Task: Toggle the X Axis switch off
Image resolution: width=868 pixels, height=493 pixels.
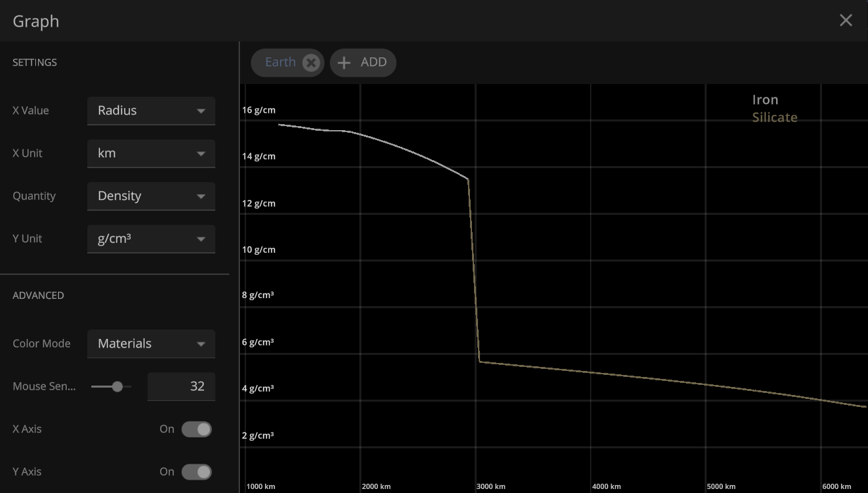Action: pyautogui.click(x=197, y=429)
